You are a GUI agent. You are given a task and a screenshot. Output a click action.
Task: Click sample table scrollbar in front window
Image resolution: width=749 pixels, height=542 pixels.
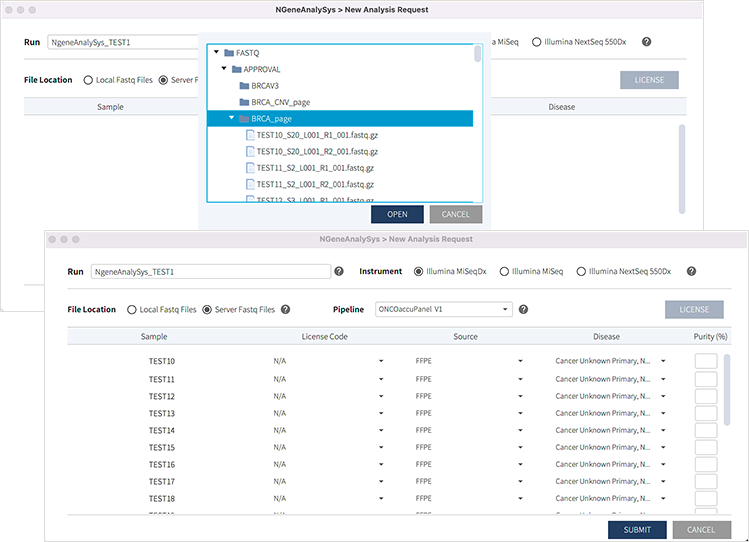[x=727, y=390]
